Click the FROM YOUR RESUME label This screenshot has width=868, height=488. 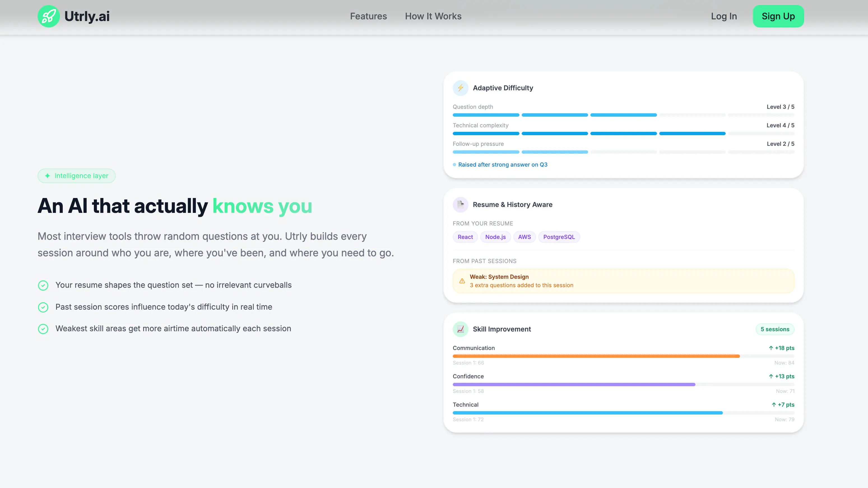point(483,224)
